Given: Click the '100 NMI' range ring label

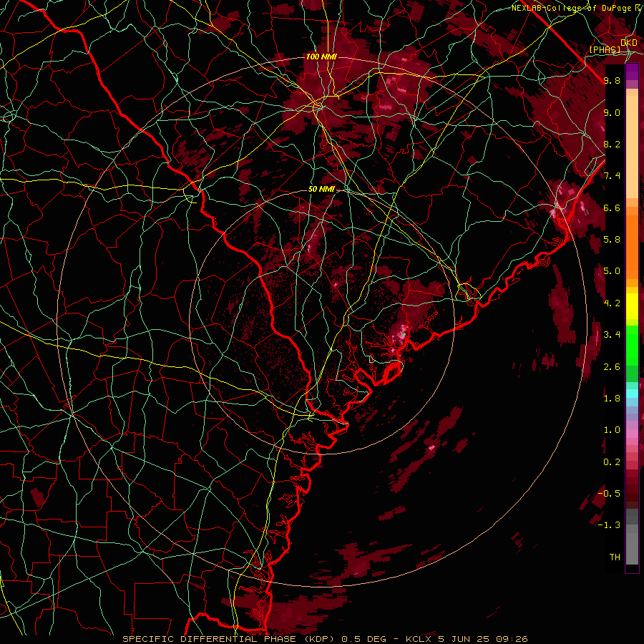Looking at the screenshot, I should (321, 57).
